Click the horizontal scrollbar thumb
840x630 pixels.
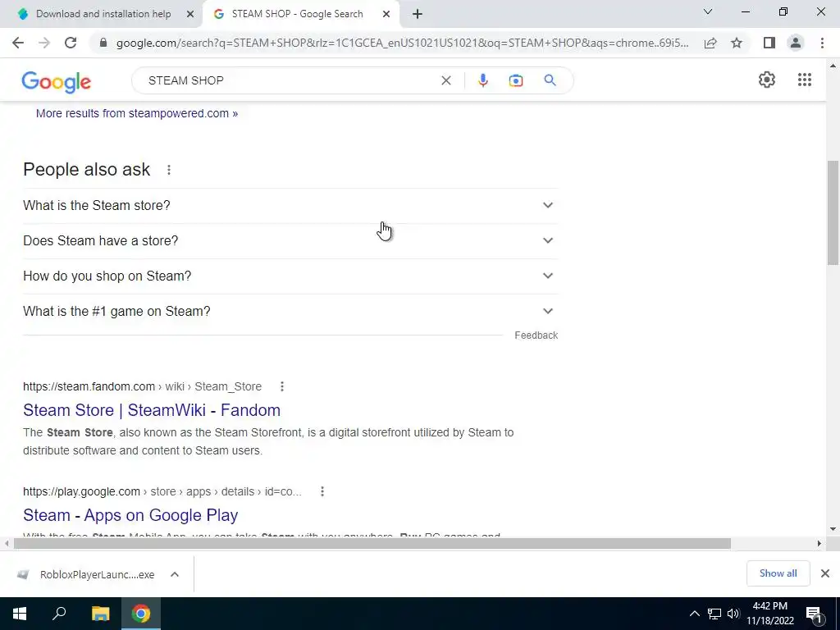[372, 544]
